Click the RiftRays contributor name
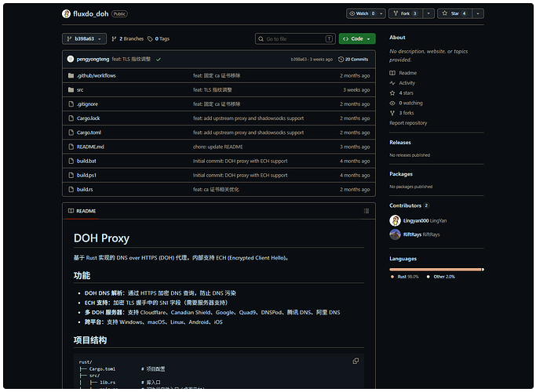Image resolution: width=536 pixels, height=392 pixels. [x=412, y=234]
